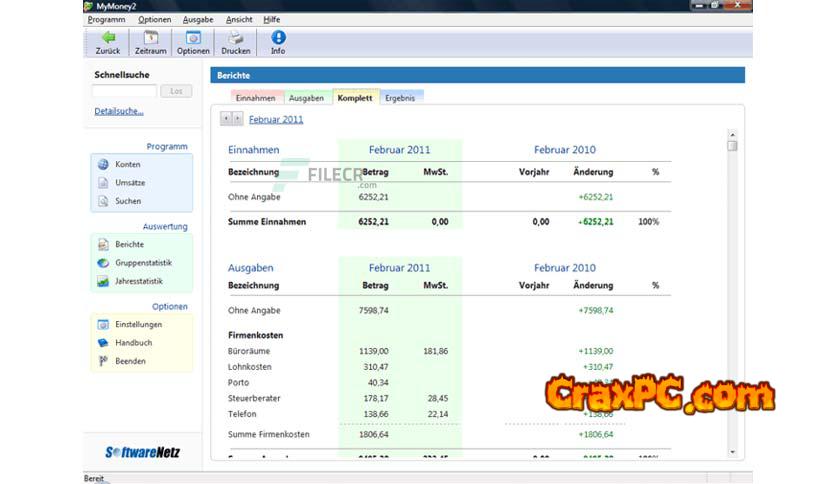836x484 pixels.
Task: Click the Februar 2011 period link
Action: (x=276, y=119)
